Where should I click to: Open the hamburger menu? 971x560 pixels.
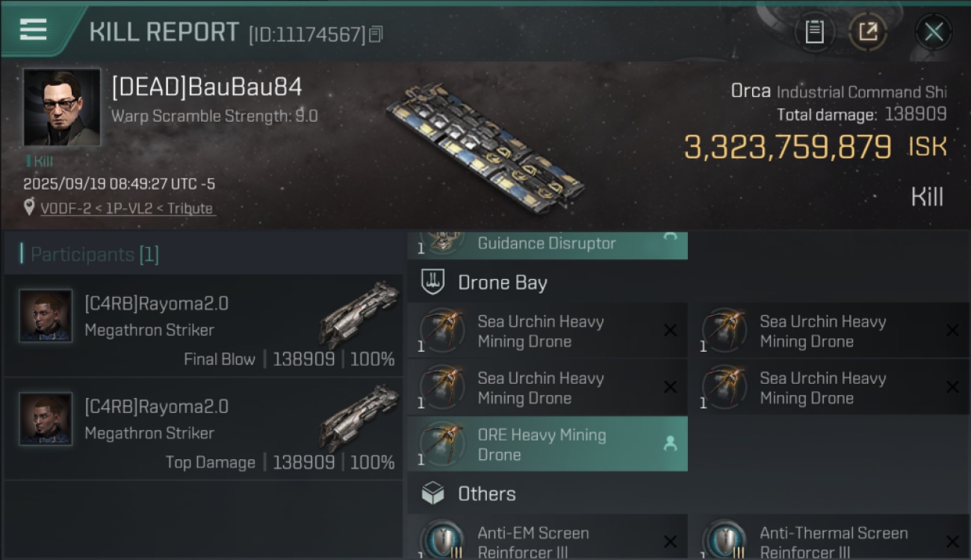[34, 30]
